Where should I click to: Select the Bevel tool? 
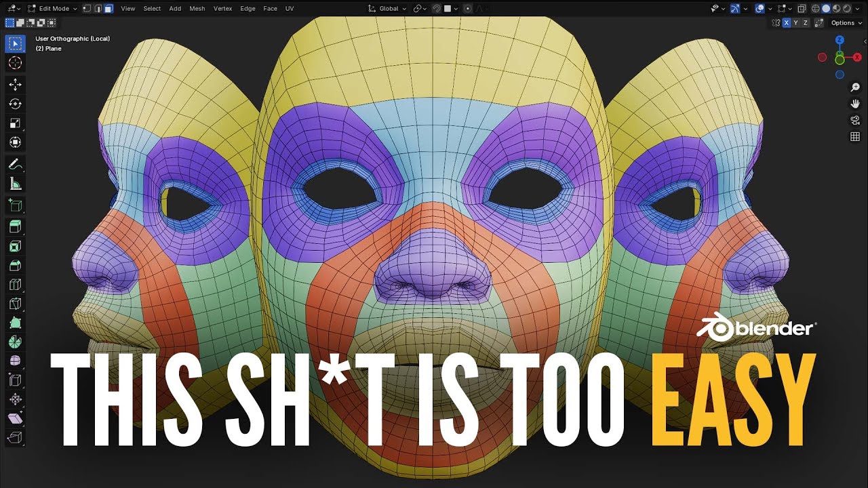16,265
